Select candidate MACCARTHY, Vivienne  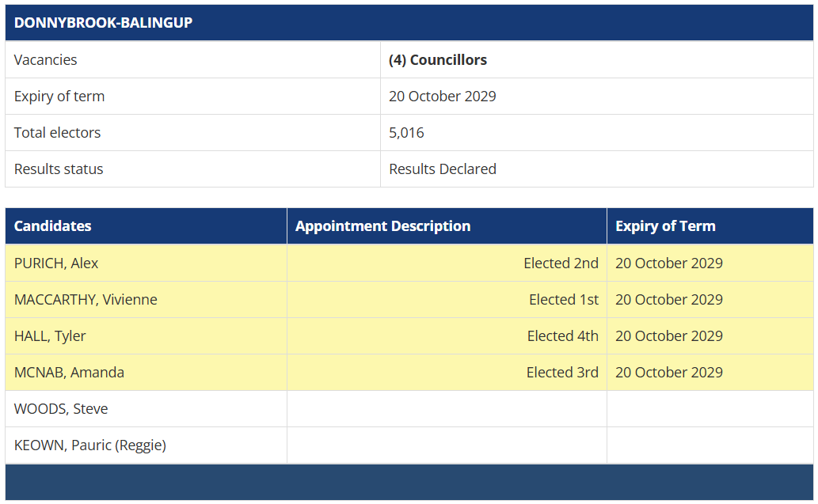click(x=86, y=300)
